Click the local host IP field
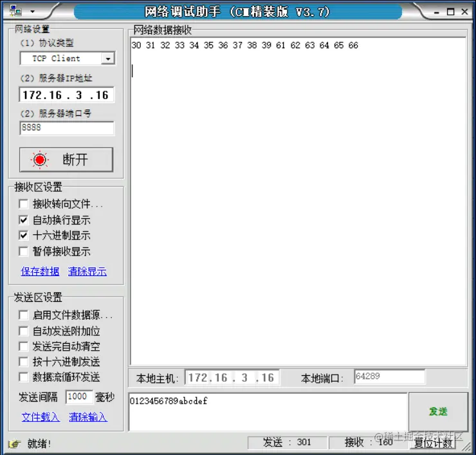 click(x=232, y=378)
